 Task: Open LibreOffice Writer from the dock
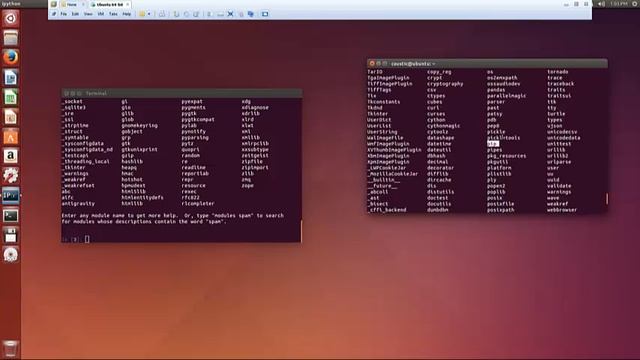coord(11,78)
